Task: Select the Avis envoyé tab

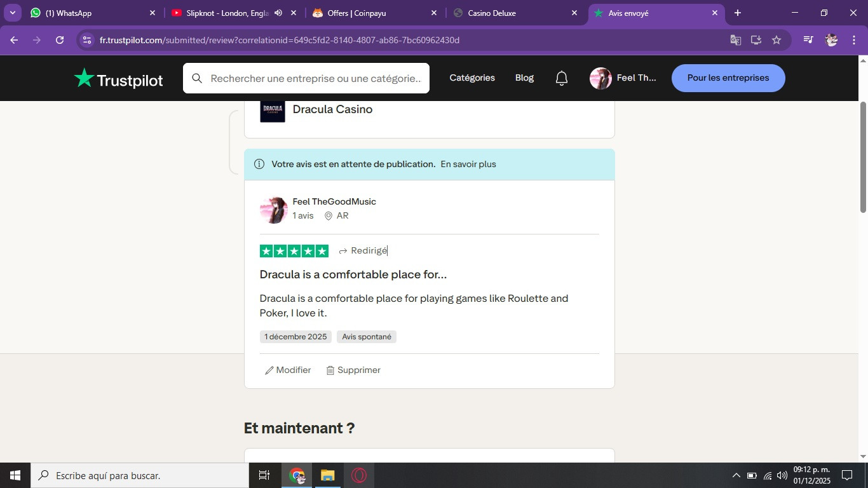Action: [656, 13]
